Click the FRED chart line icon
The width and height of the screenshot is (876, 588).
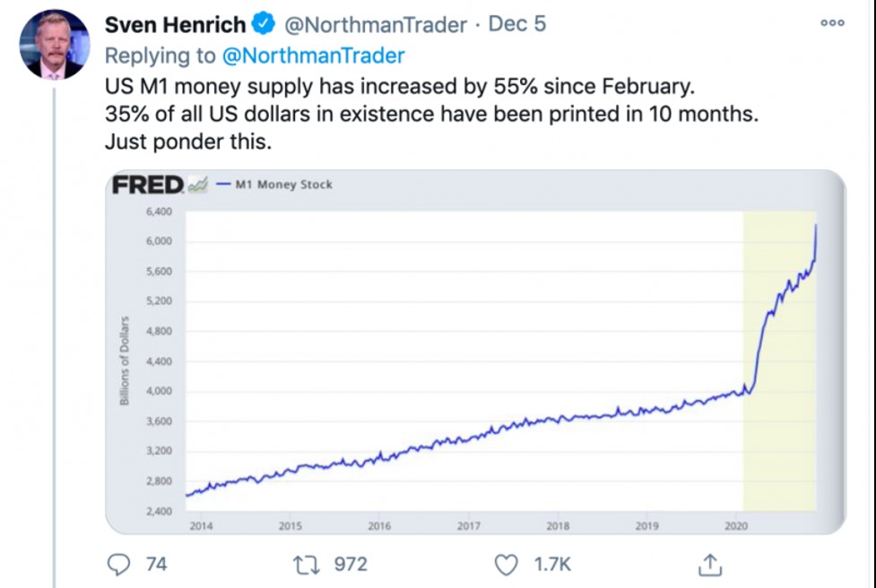(x=199, y=185)
